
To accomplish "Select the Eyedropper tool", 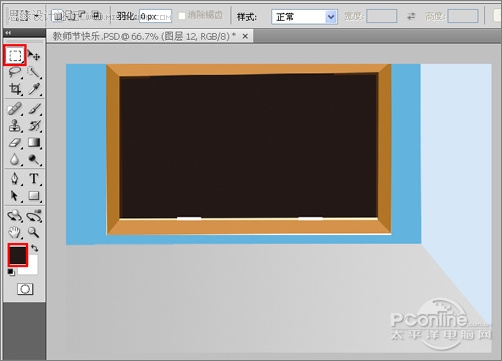I will [34, 89].
